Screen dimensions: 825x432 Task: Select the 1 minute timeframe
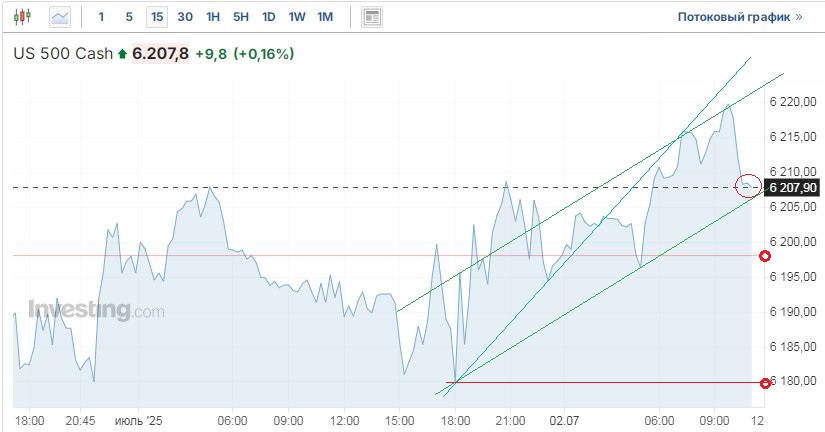coord(101,17)
